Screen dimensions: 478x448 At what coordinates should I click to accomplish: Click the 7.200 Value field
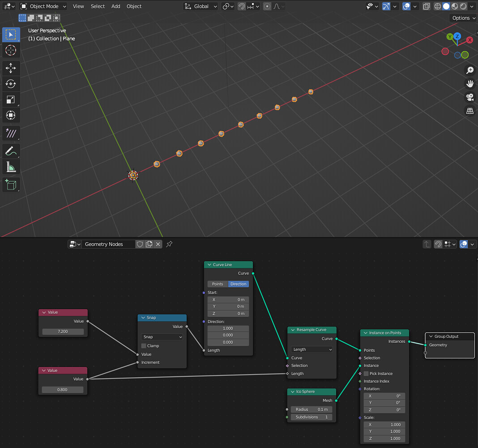click(63, 332)
